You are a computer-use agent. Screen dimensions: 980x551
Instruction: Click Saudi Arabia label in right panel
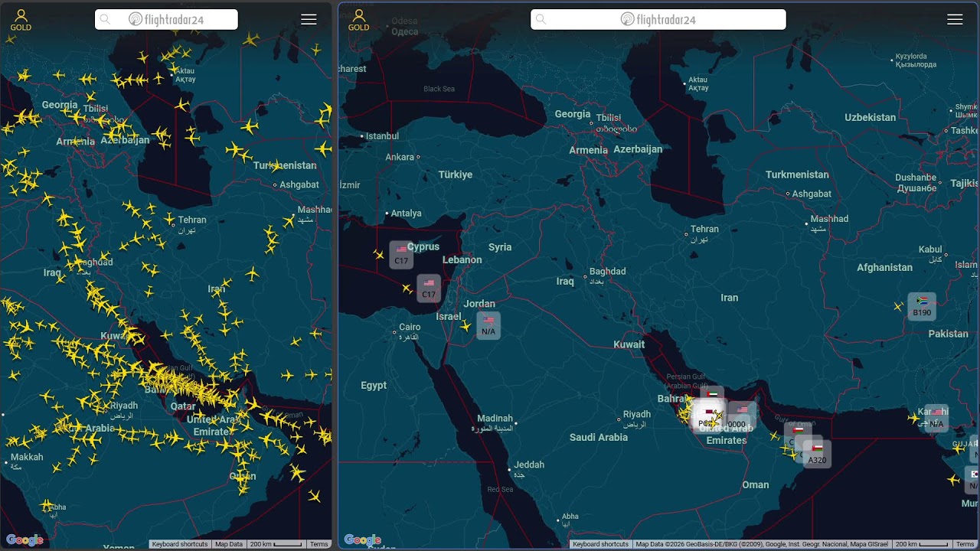pyautogui.click(x=599, y=438)
